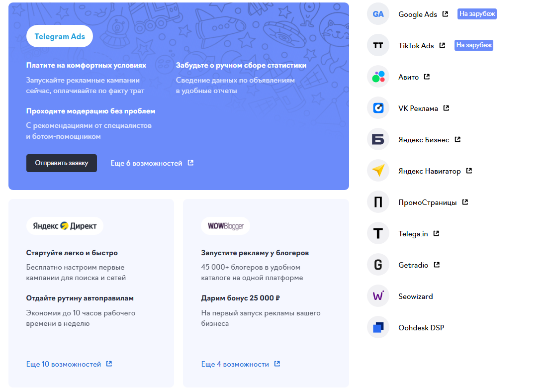This screenshot has width=547, height=392.
Task: Click the Telega.in T icon
Action: click(x=378, y=233)
